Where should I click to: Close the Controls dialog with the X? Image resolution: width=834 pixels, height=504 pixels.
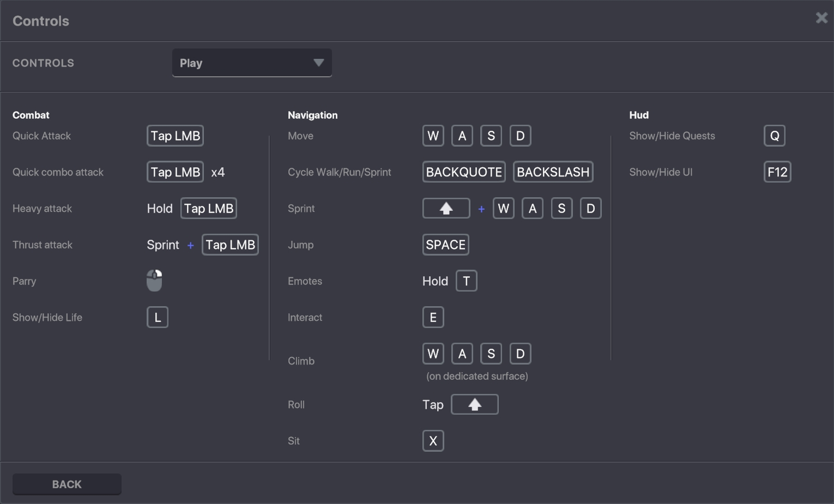821,18
